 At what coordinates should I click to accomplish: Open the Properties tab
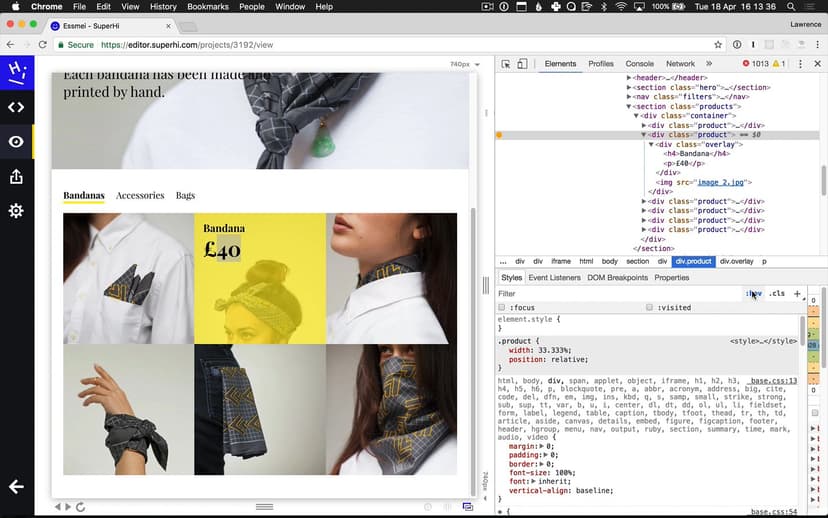click(671, 278)
